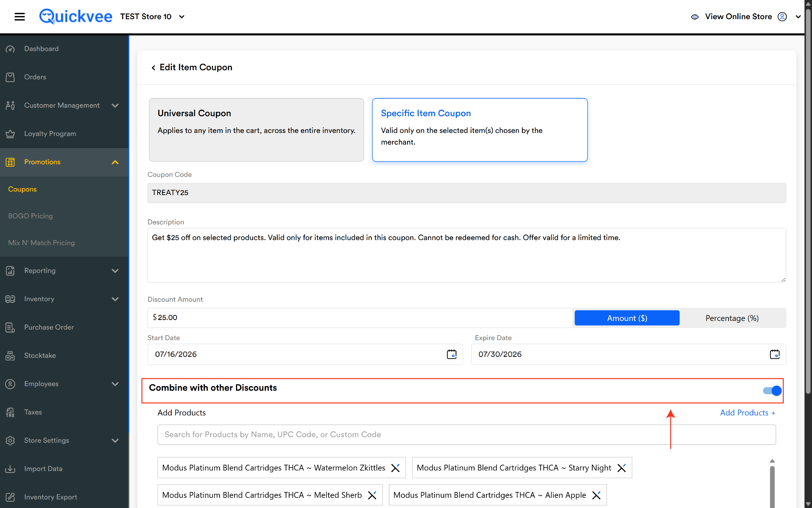Open the TEST Store 10 dropdown

coord(182,17)
